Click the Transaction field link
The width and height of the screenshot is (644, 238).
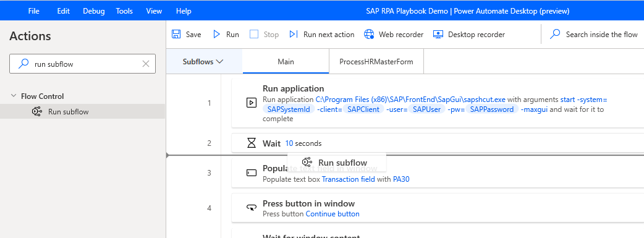[349, 179]
